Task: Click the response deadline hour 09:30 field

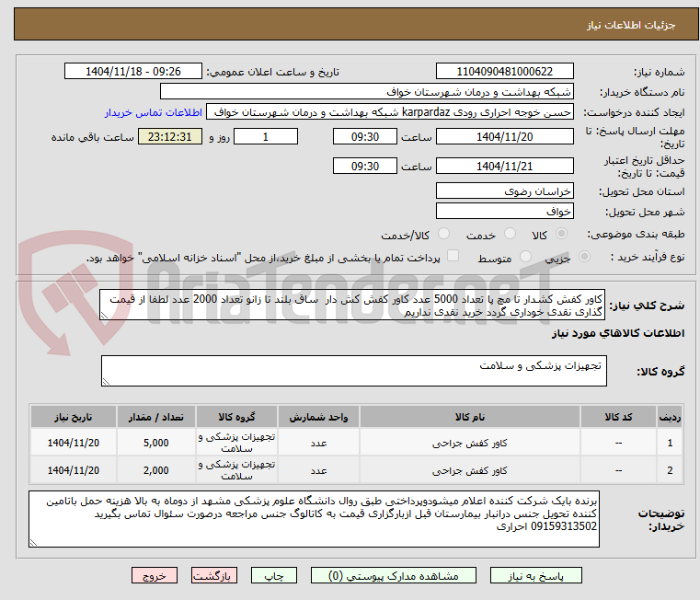Action: click(x=365, y=137)
